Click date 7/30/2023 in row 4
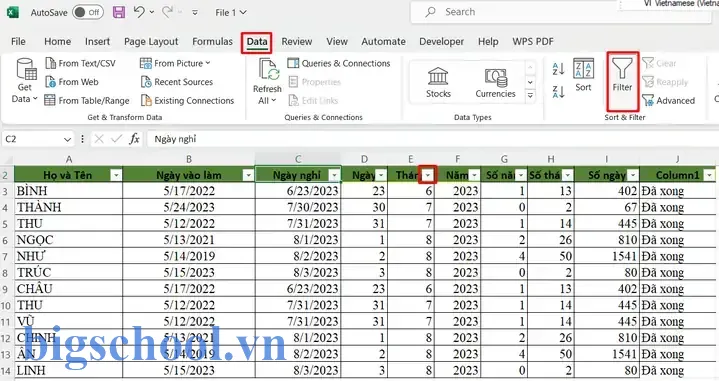The height and width of the screenshot is (381, 719). [x=298, y=207]
